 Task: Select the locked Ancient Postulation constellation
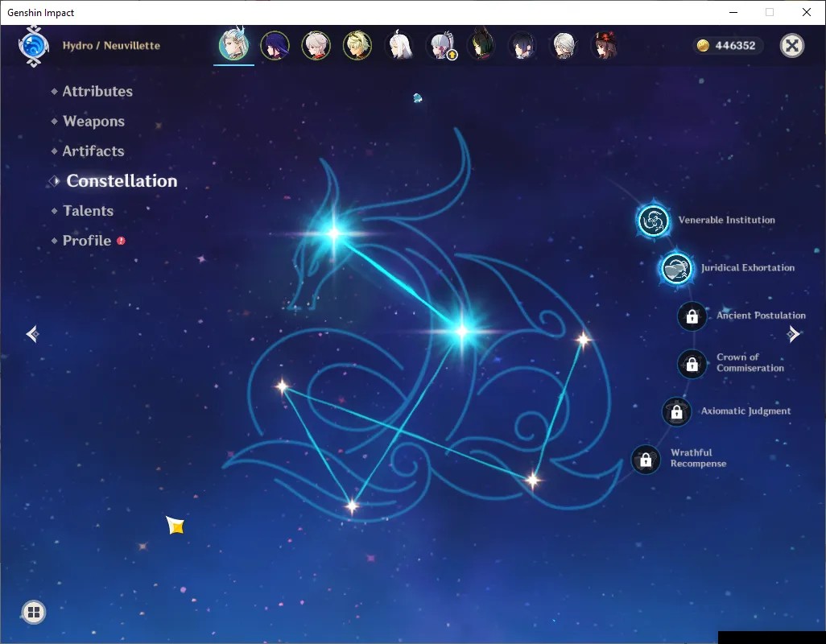tap(692, 316)
